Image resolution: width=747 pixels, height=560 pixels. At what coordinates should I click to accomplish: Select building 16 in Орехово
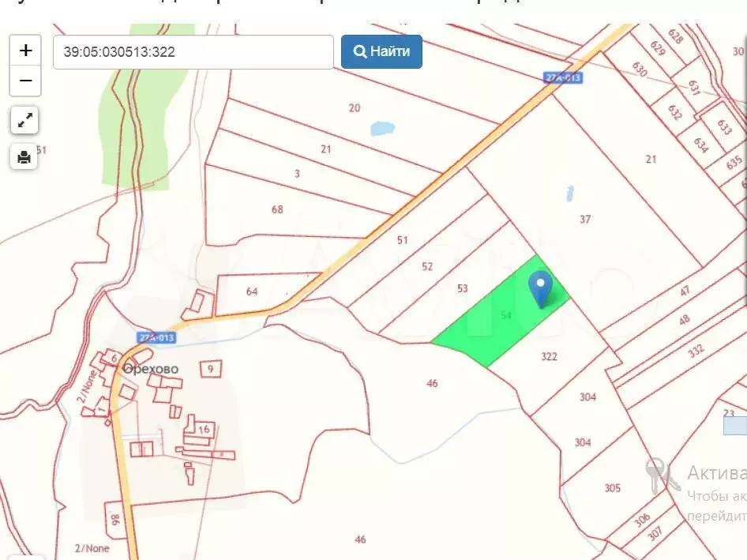[x=204, y=430]
